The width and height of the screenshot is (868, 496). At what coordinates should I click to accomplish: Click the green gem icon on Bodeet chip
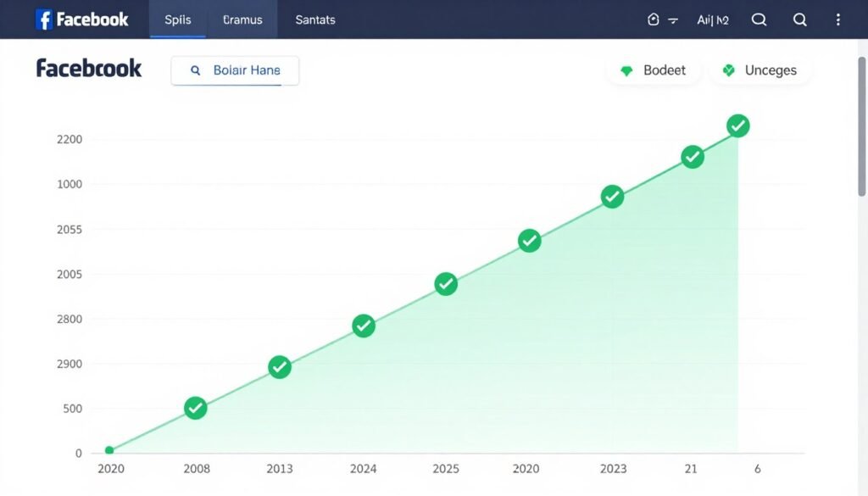(626, 71)
